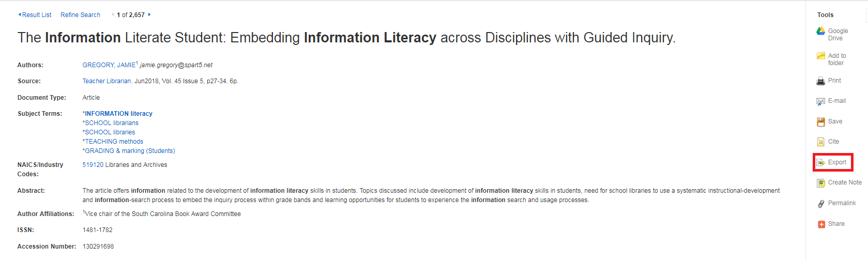This screenshot has width=868, height=261.
Task: Click the E-mail envelope icon
Action: pyautogui.click(x=820, y=101)
